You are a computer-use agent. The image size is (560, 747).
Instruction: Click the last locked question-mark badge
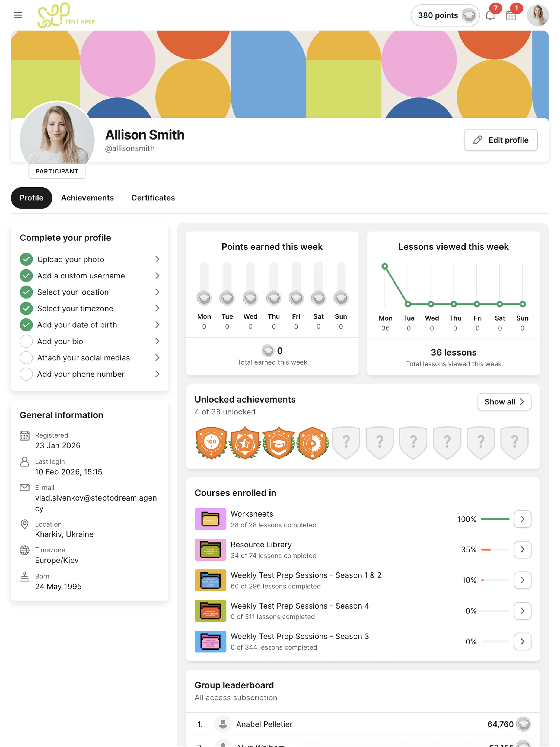(x=514, y=443)
